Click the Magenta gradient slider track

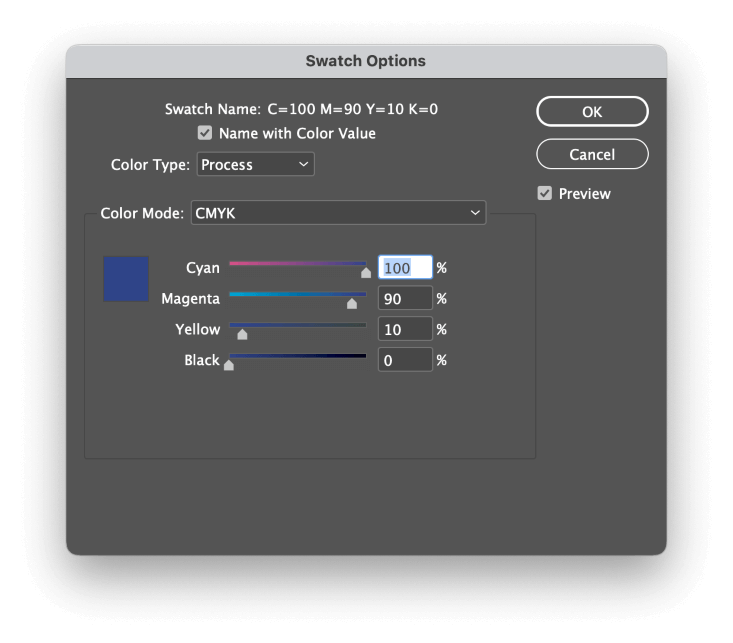point(298,295)
